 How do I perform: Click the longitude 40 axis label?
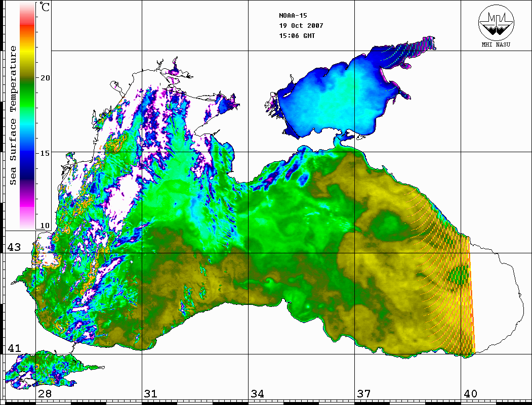[x=470, y=394]
